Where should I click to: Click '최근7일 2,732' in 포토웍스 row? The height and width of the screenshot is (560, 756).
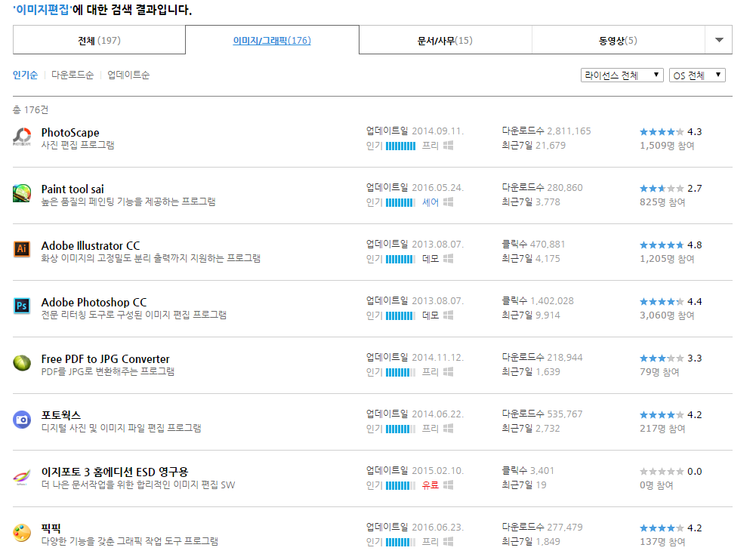tap(531, 429)
